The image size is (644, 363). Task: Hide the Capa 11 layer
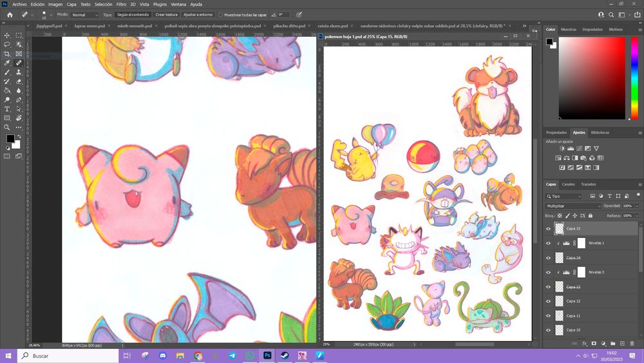(x=548, y=316)
